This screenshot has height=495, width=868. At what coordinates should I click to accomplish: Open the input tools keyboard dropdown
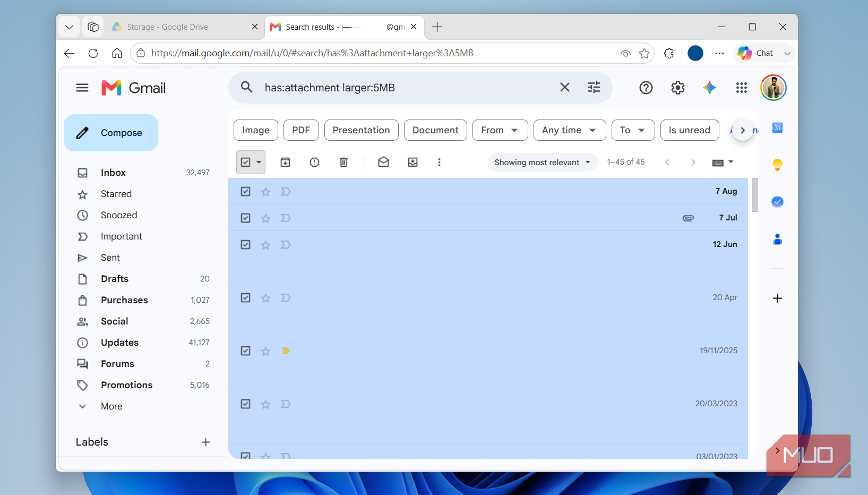pyautogui.click(x=723, y=163)
